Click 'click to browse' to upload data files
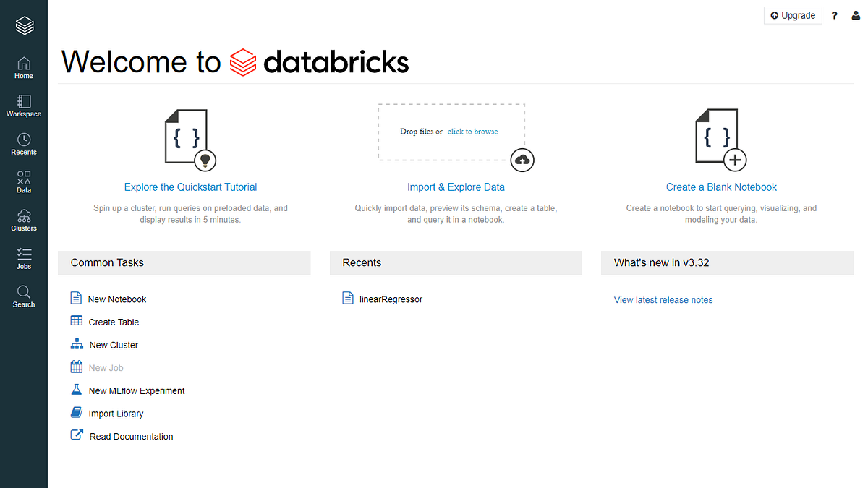 tap(472, 132)
